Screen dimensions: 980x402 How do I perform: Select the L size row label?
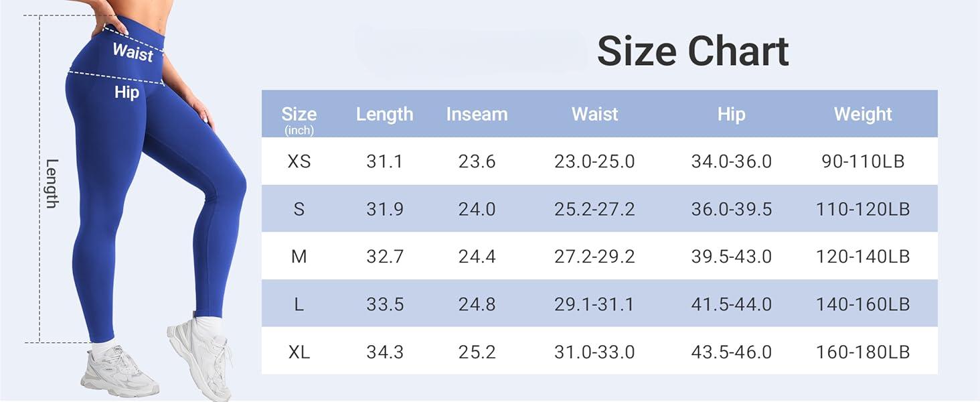click(299, 304)
